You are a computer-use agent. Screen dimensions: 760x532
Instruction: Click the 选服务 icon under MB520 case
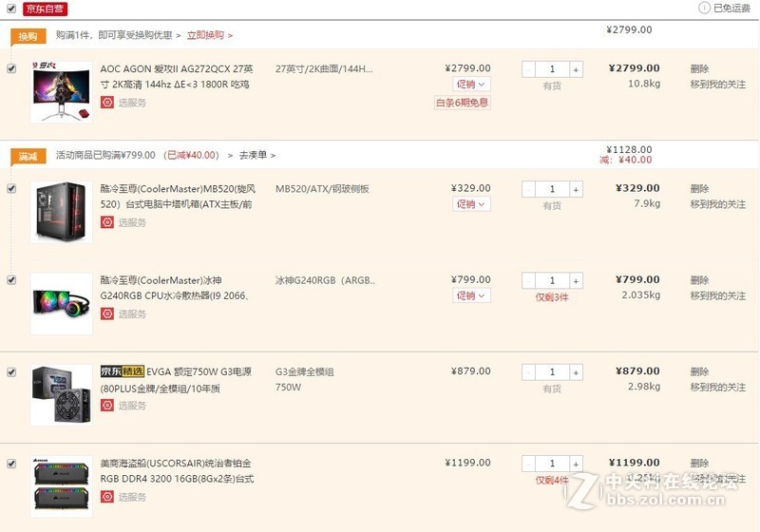pyautogui.click(x=107, y=222)
